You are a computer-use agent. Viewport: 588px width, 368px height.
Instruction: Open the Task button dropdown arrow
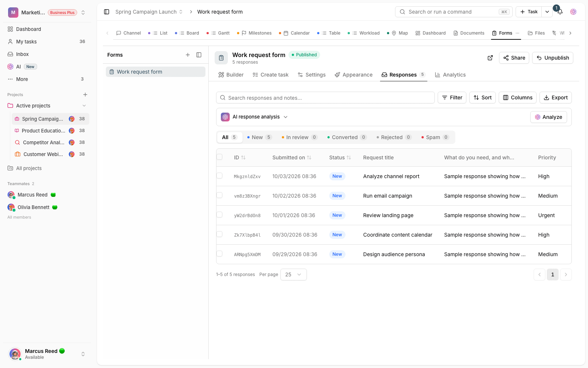[x=547, y=12]
